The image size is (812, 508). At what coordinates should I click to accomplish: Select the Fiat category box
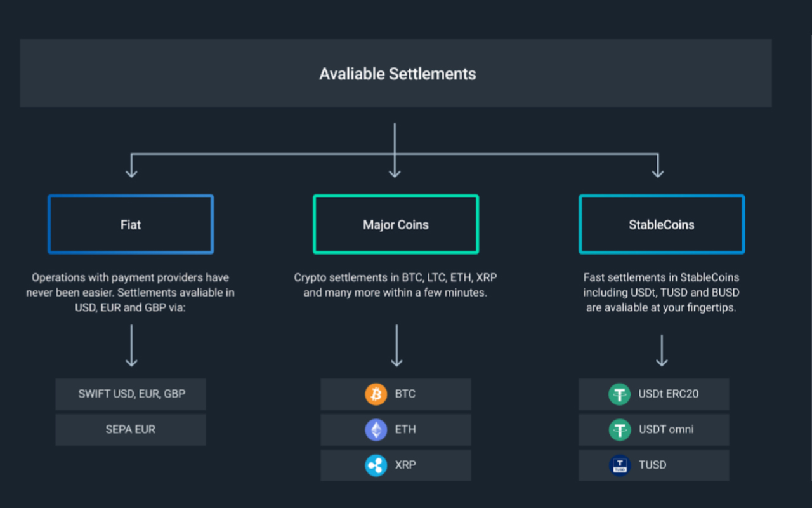[131, 225]
